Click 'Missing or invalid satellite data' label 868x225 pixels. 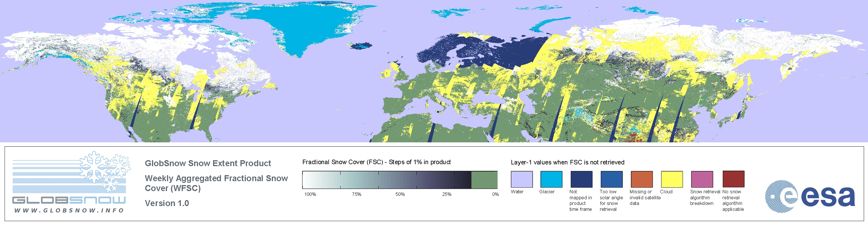[645, 197]
